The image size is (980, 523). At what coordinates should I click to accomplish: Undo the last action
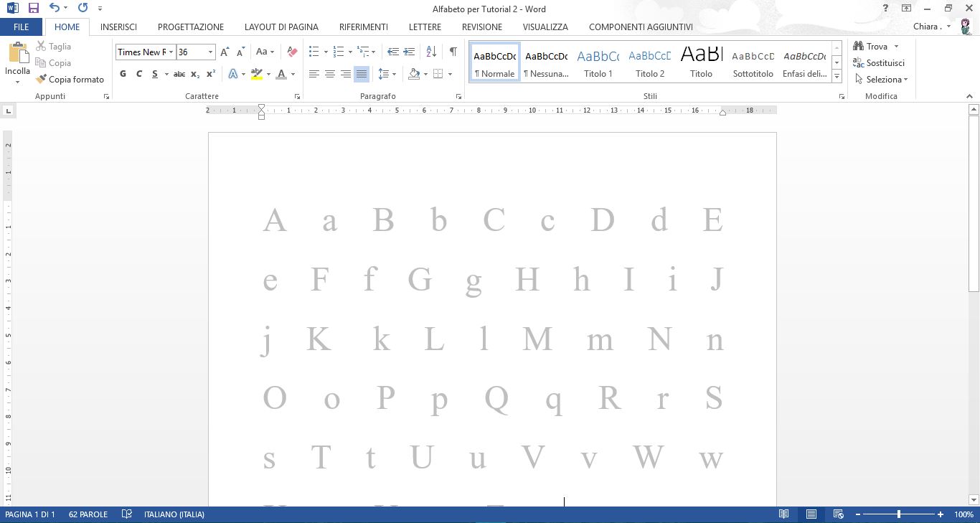tap(55, 9)
